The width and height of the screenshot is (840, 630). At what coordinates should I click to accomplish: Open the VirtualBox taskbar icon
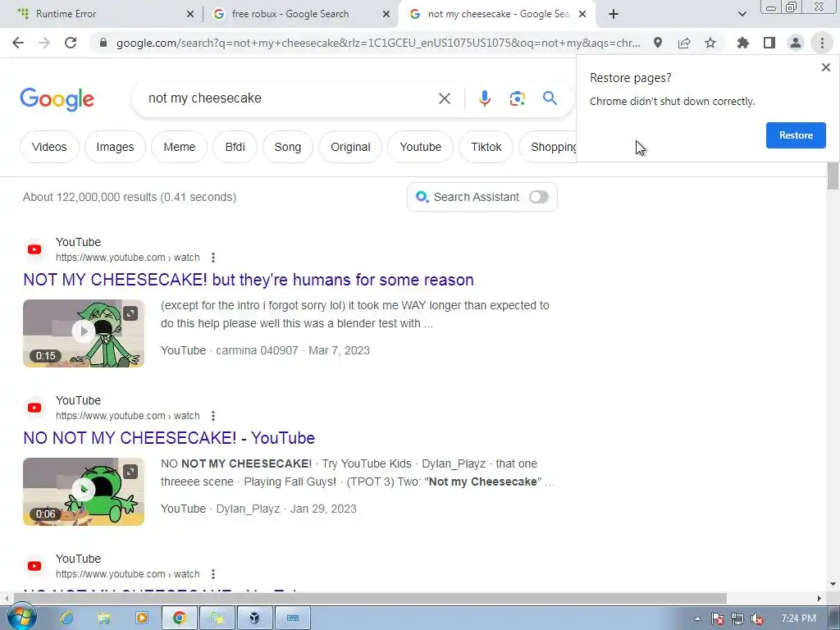(x=254, y=619)
